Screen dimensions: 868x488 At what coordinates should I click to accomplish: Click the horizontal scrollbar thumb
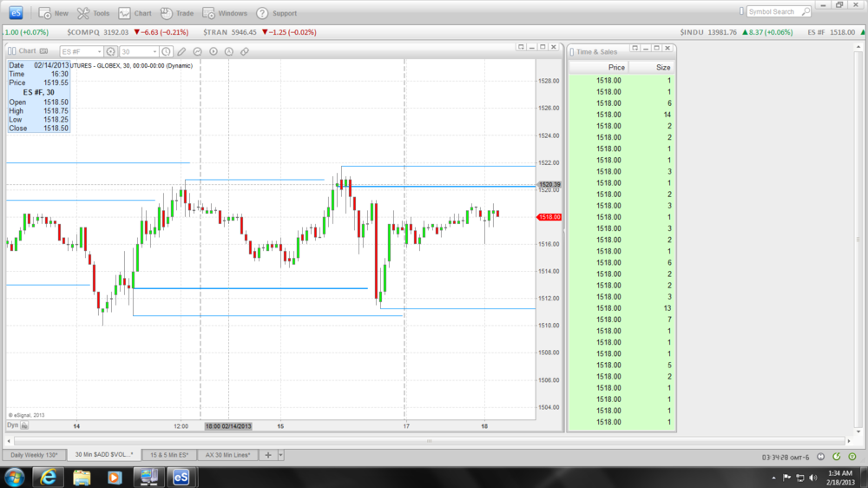coord(429,441)
